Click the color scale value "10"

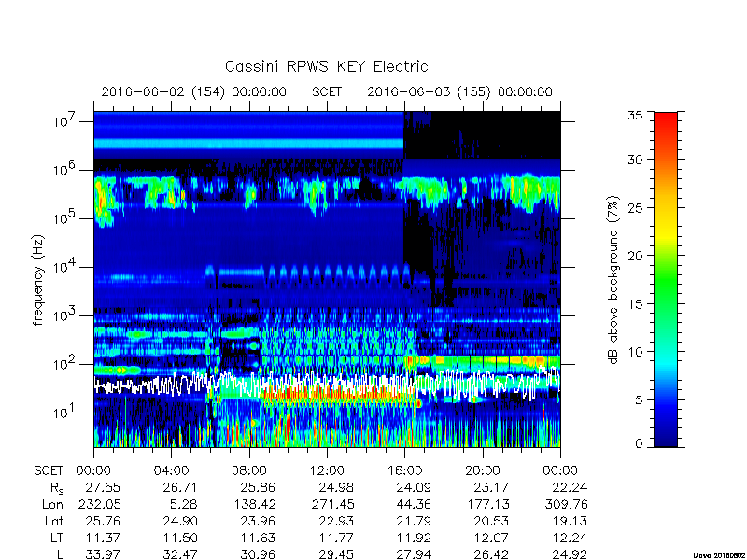(x=636, y=352)
